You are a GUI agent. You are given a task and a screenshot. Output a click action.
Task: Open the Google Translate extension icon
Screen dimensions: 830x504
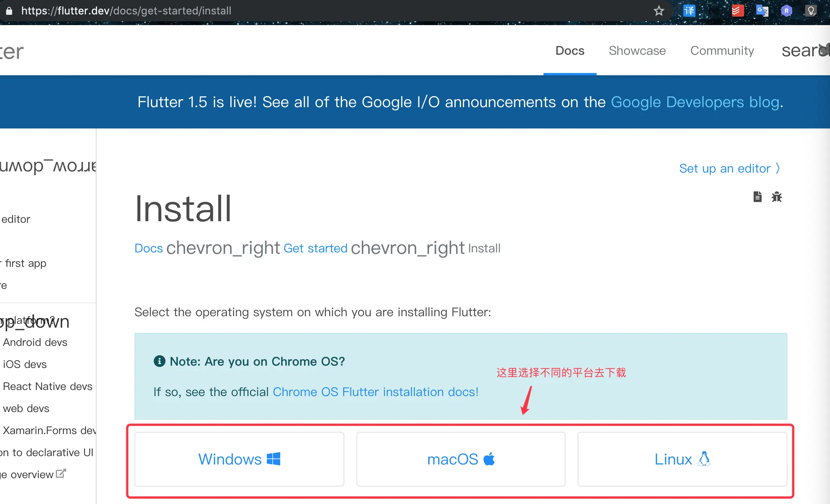point(762,11)
